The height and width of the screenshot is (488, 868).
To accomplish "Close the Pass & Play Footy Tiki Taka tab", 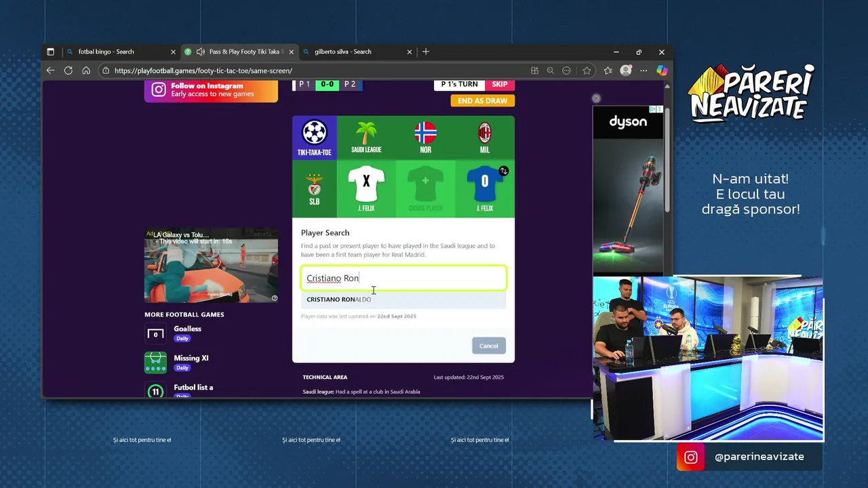I will point(292,52).
